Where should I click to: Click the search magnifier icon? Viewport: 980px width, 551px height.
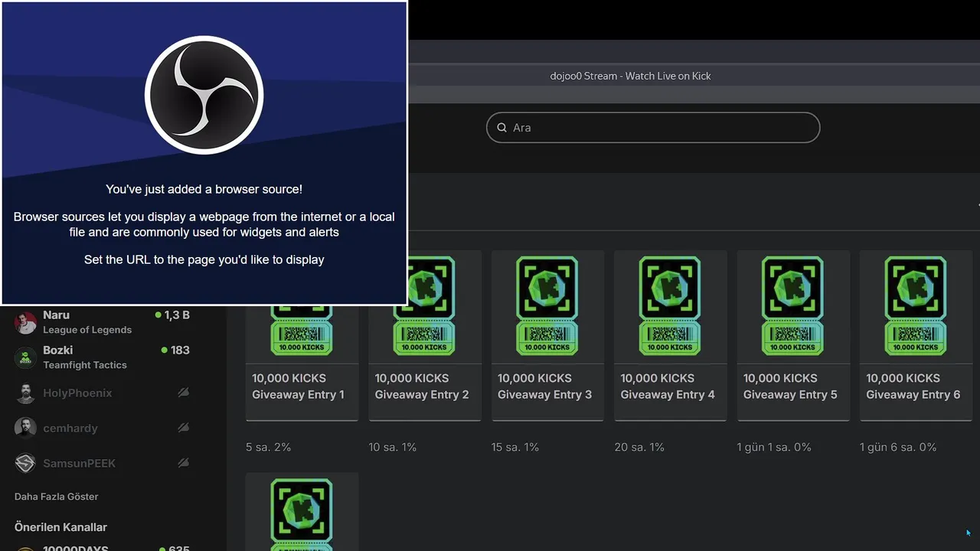(x=502, y=128)
